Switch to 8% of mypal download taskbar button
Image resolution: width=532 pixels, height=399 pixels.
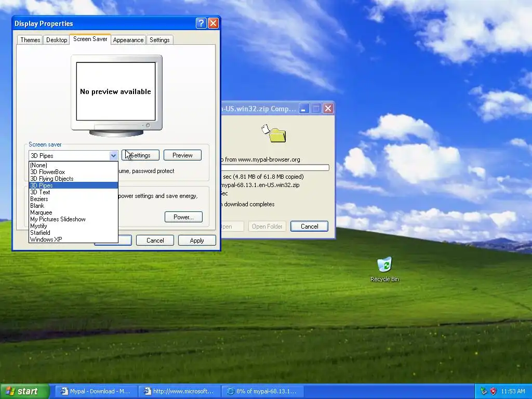point(262,391)
